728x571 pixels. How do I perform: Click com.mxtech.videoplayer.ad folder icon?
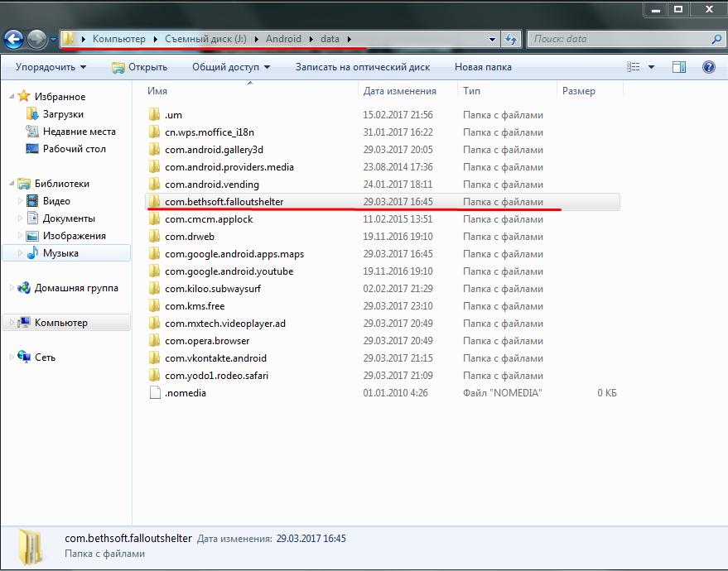point(155,324)
